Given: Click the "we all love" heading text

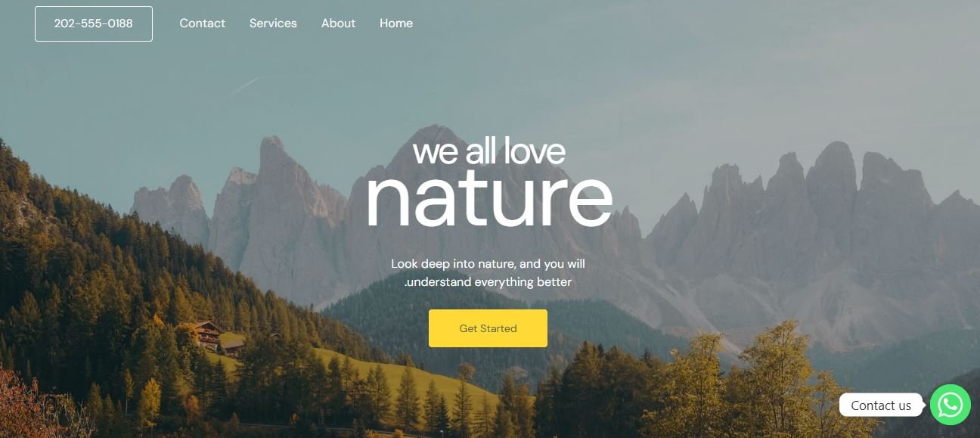Looking at the screenshot, I should [x=489, y=151].
